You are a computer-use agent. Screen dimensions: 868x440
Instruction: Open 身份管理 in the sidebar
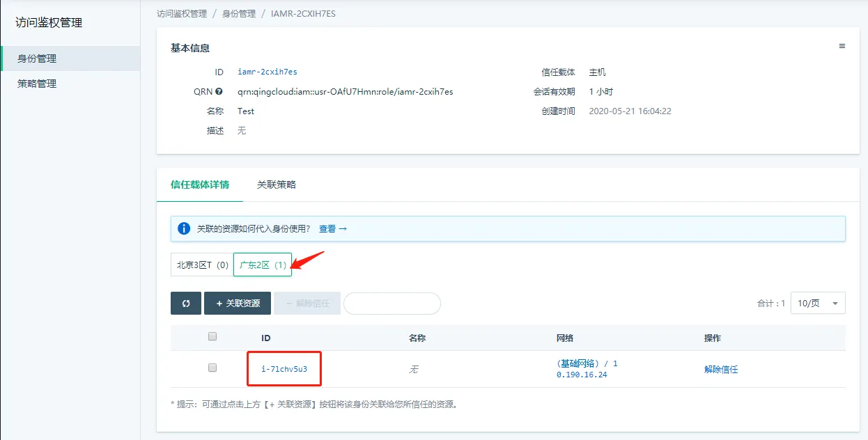coord(70,58)
